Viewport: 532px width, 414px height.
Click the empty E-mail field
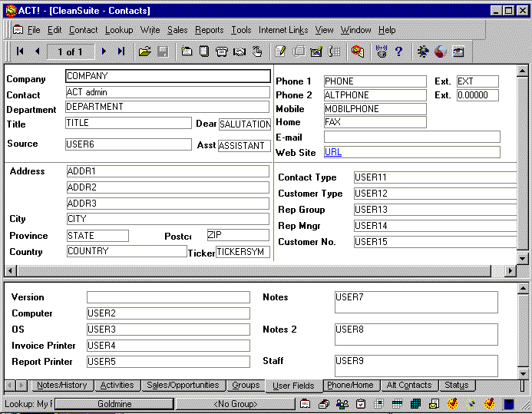coord(412,137)
